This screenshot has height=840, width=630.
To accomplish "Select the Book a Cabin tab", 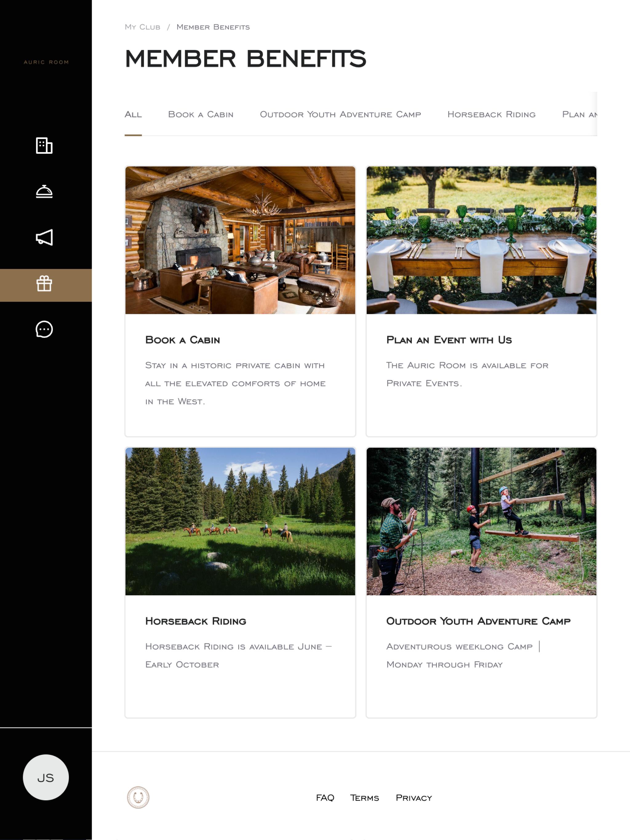I will [x=201, y=114].
